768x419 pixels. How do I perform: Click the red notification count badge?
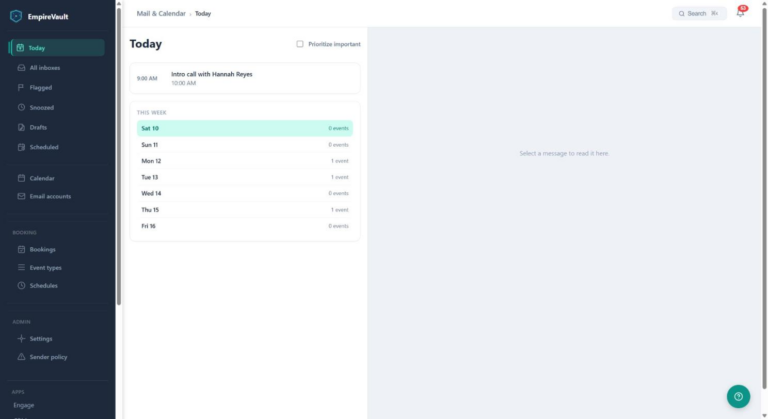[x=743, y=8]
